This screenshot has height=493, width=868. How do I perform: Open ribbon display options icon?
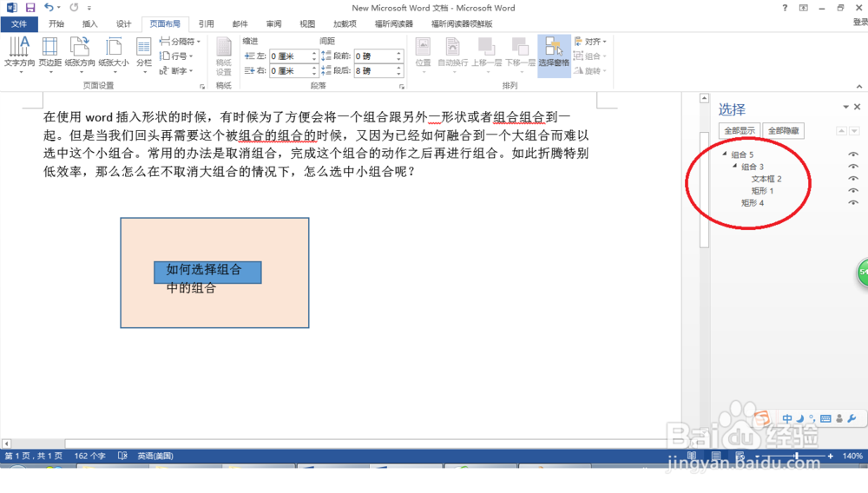(x=803, y=8)
